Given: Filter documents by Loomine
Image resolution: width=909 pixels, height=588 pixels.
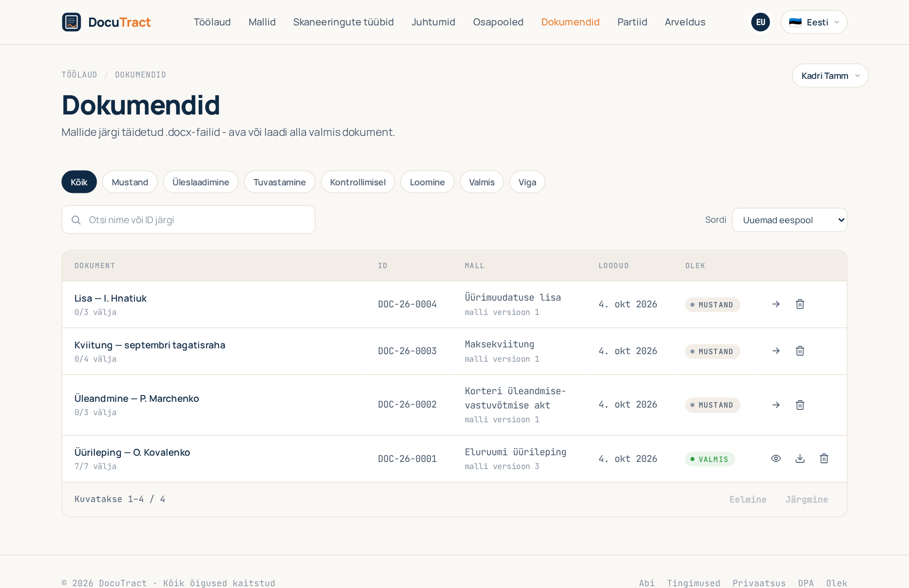Looking at the screenshot, I should pyautogui.click(x=427, y=182).
